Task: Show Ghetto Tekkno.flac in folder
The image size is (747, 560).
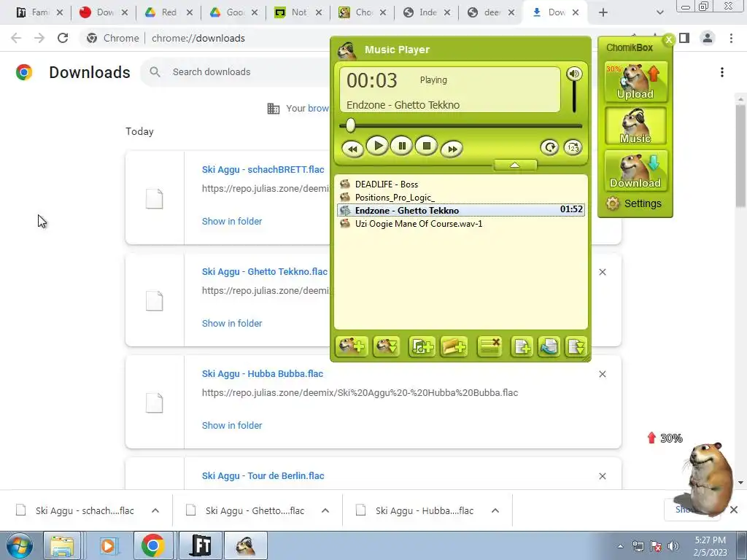Action: [x=232, y=323]
